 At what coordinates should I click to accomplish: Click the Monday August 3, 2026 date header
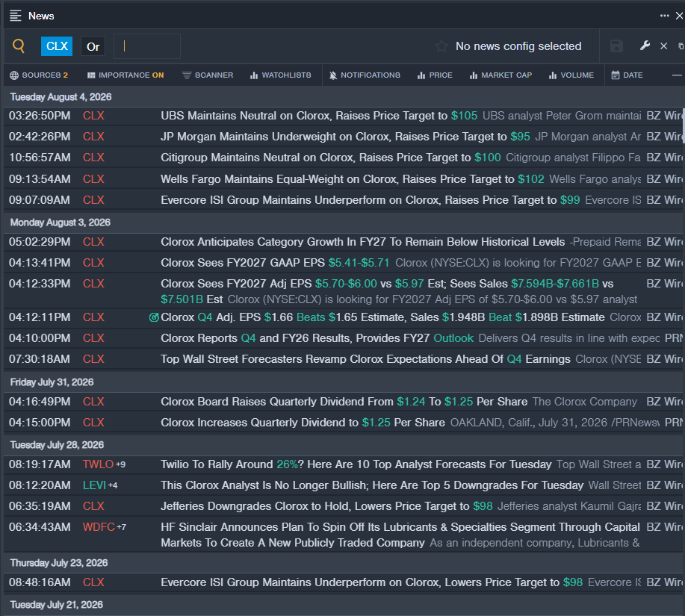[x=61, y=223]
